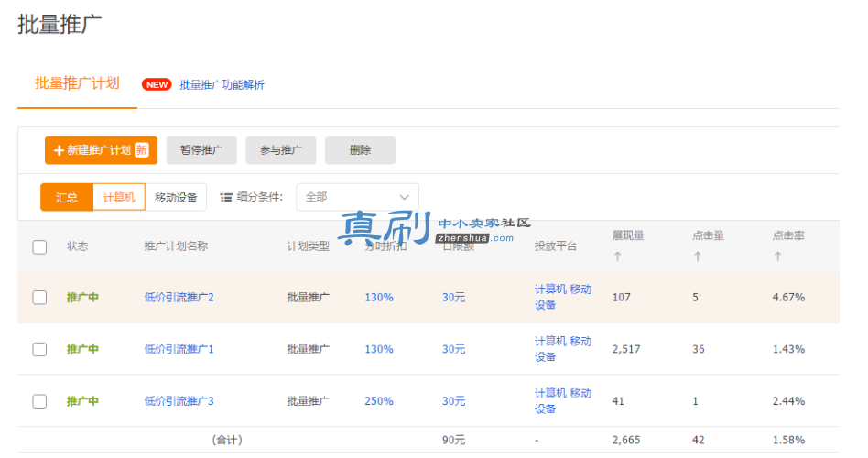The width and height of the screenshot is (868, 458).
Task: Click 计划类型 column header
Action: pyautogui.click(x=308, y=246)
